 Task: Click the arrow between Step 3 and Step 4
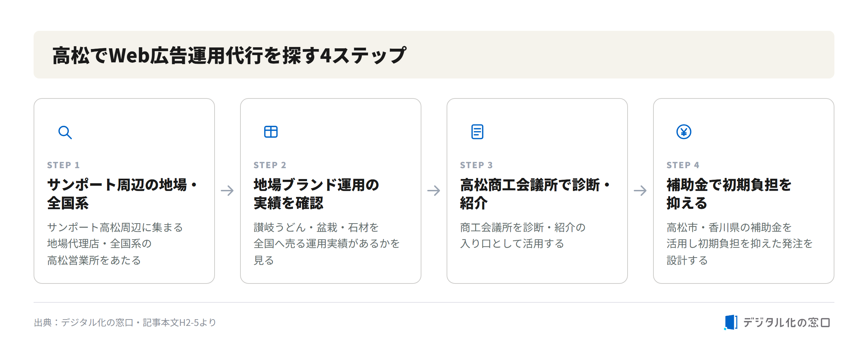[x=640, y=191]
